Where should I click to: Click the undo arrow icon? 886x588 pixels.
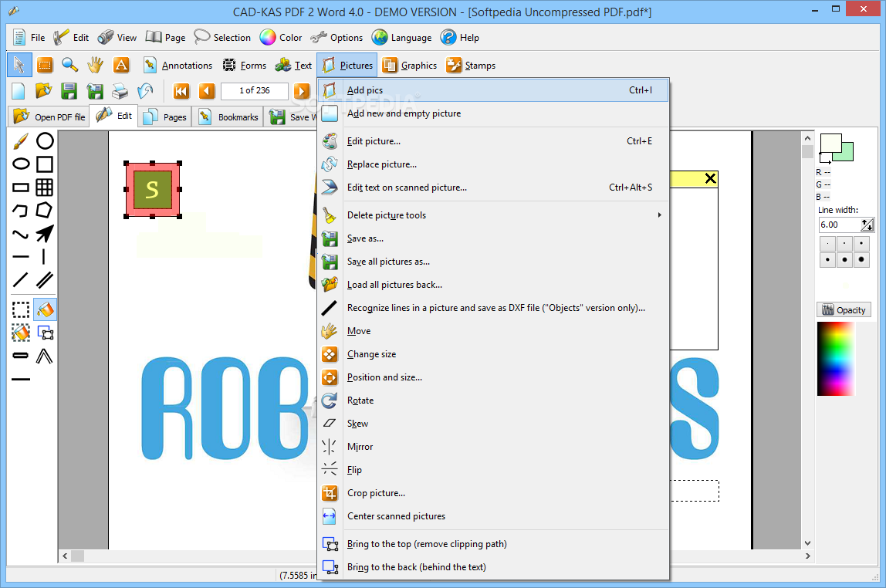click(x=145, y=91)
